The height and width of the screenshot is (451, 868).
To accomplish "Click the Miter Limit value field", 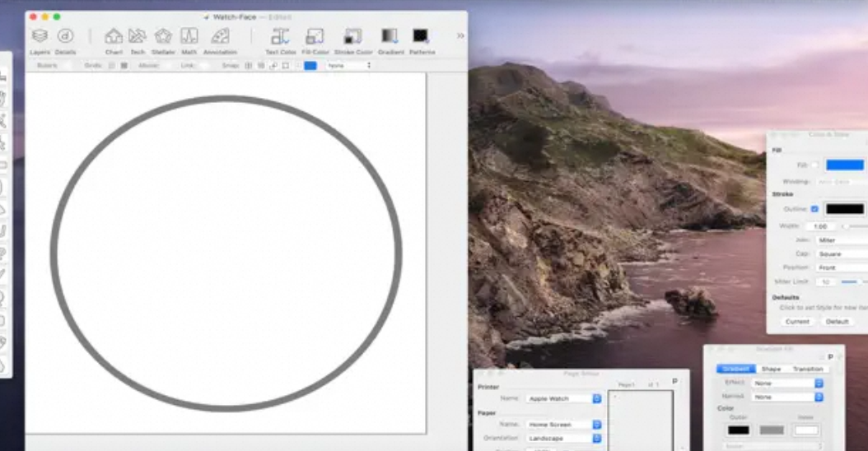I will click(826, 281).
